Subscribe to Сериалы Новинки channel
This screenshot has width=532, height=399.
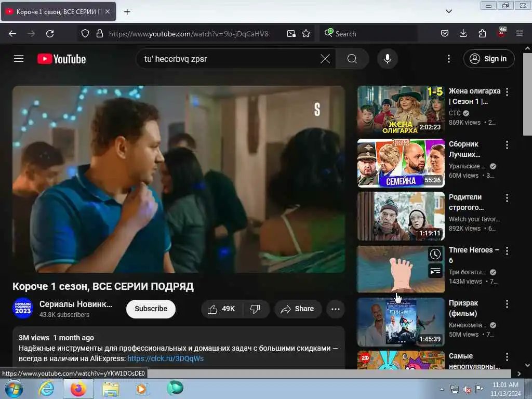click(x=151, y=309)
